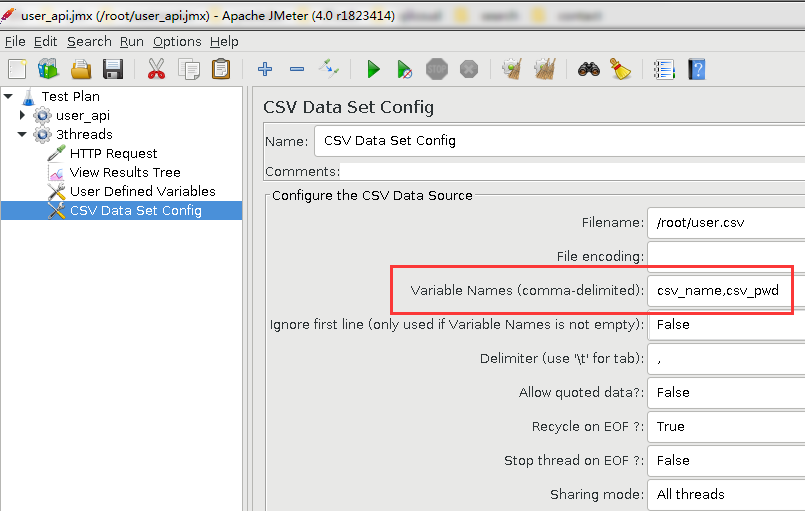The width and height of the screenshot is (805, 511).
Task: Click the Clear All results icon
Action: [x=545, y=69]
